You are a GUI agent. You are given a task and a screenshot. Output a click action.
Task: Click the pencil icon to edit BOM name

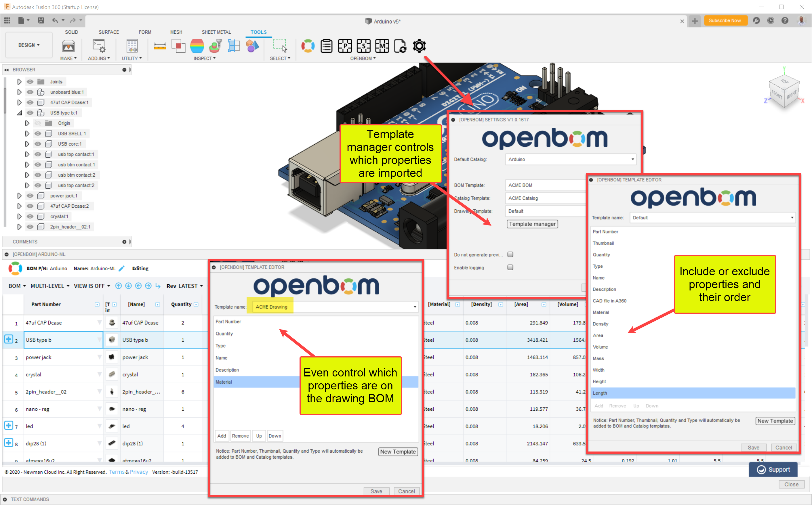(x=122, y=269)
